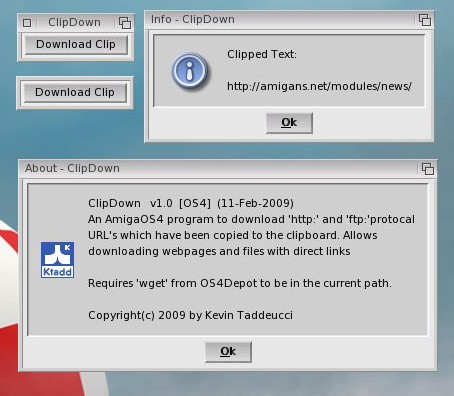Click the blue info icon in Info dialog

pos(189,71)
